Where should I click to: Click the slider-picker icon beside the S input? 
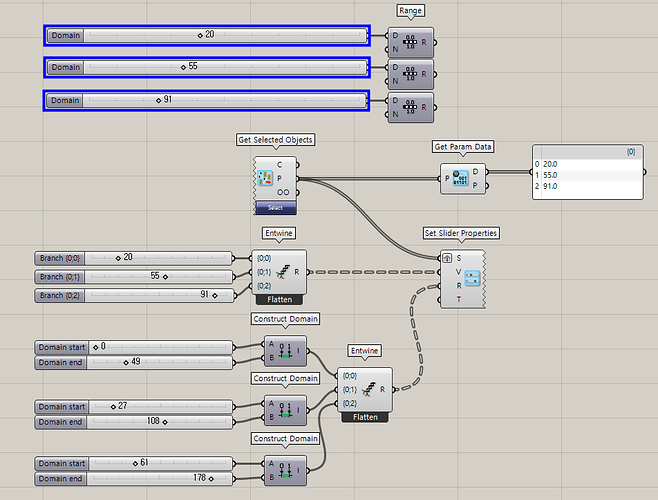447,258
